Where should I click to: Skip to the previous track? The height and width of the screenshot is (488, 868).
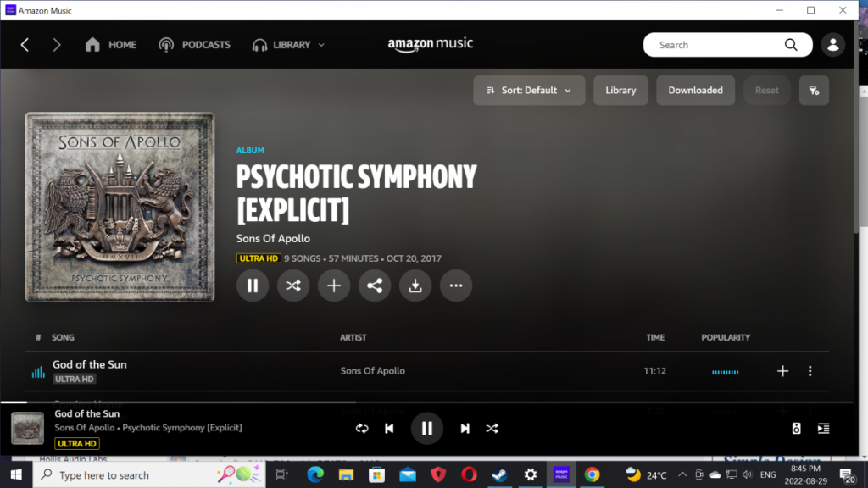389,429
